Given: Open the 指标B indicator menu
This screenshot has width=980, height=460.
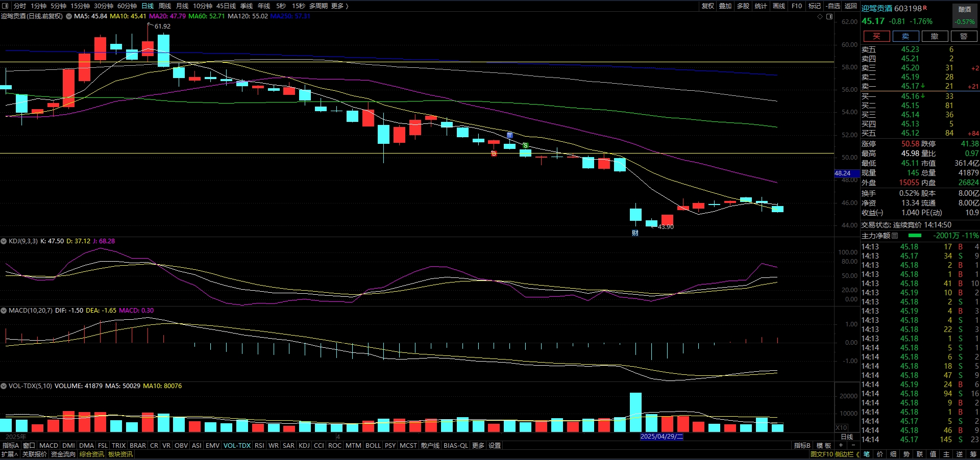Looking at the screenshot, I should pyautogui.click(x=802, y=445).
